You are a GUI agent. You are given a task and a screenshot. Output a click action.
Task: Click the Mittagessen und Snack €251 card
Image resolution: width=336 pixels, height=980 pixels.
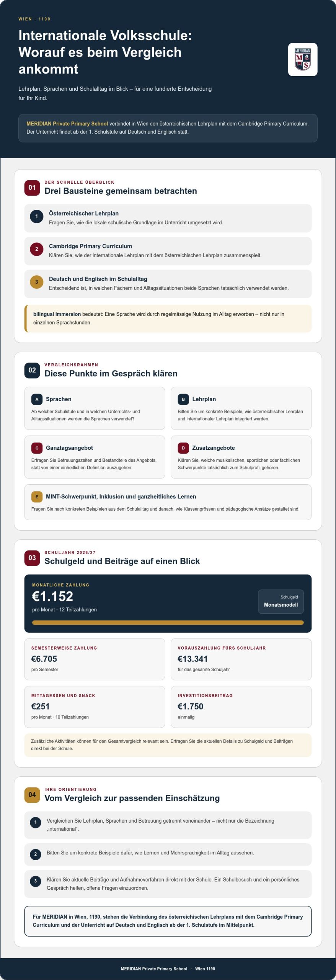click(x=95, y=707)
